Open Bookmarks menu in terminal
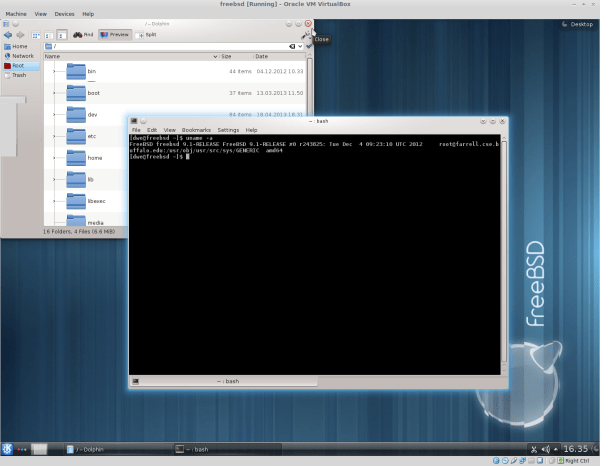 196,130
